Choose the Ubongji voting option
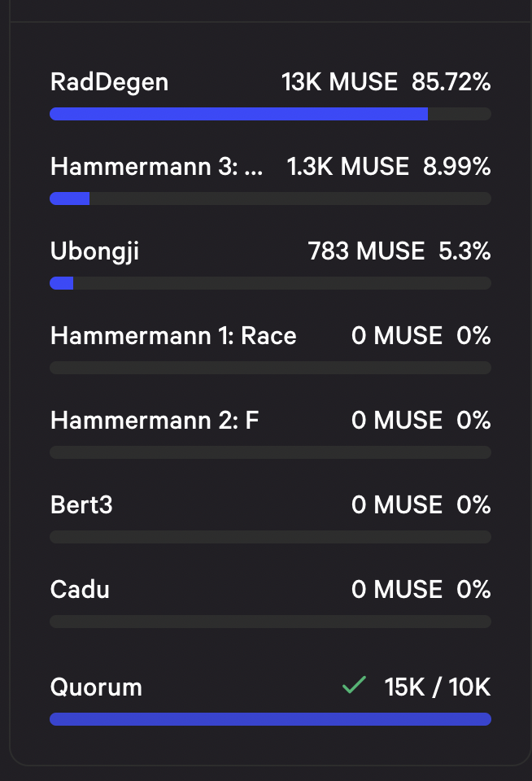532x781 pixels. (x=94, y=251)
